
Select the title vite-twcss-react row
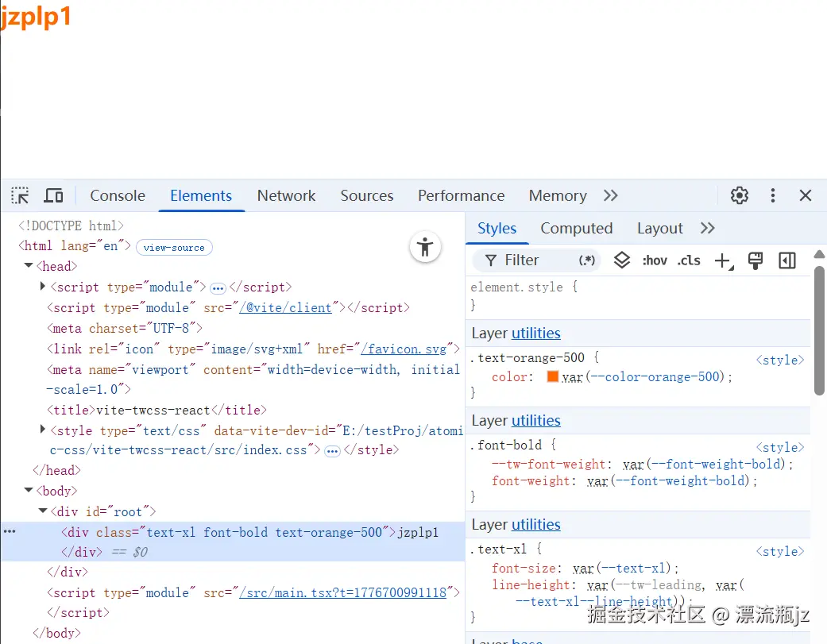157,410
